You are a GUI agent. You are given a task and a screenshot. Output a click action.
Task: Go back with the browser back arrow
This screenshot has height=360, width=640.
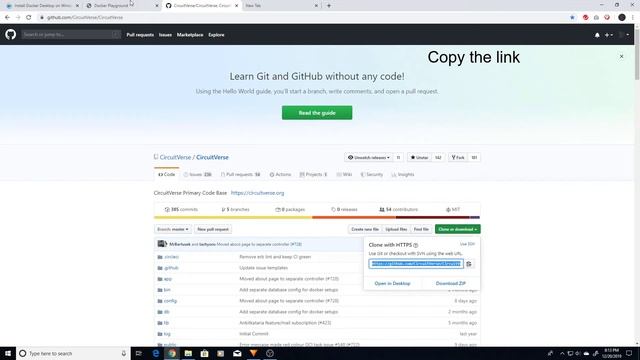(x=7, y=18)
